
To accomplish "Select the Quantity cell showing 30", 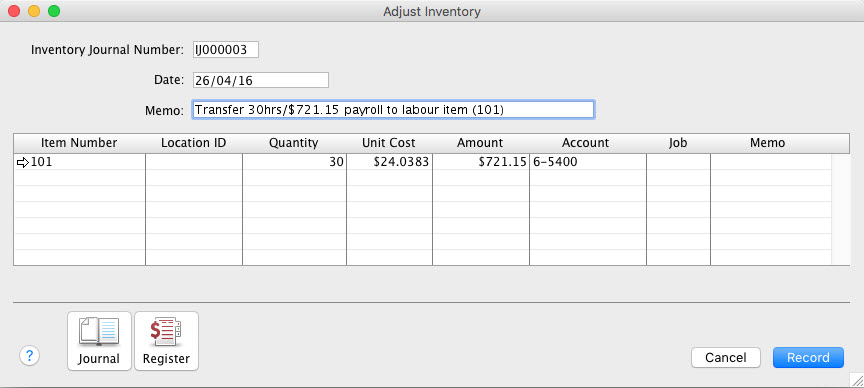I will click(294, 162).
